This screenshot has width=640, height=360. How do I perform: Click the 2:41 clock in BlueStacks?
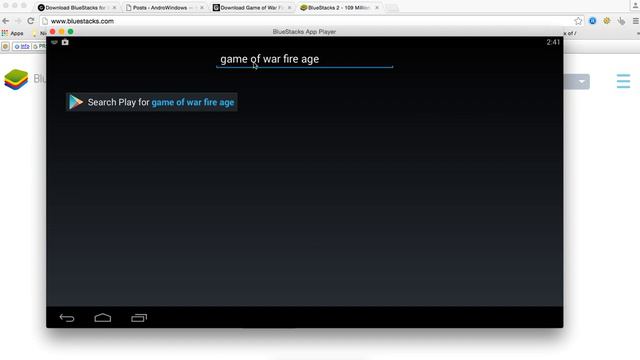click(x=553, y=42)
